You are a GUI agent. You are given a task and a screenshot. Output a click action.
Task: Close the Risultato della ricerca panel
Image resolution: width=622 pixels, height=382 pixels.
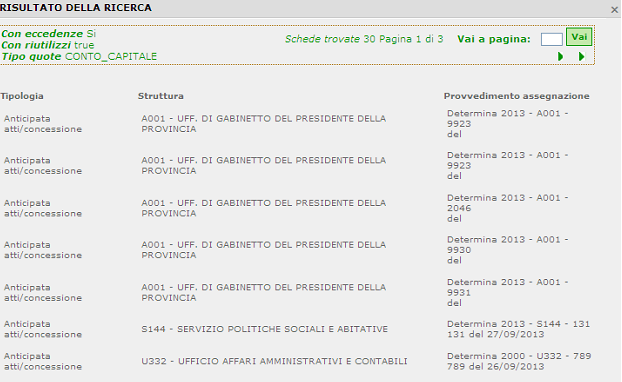[x=614, y=10]
